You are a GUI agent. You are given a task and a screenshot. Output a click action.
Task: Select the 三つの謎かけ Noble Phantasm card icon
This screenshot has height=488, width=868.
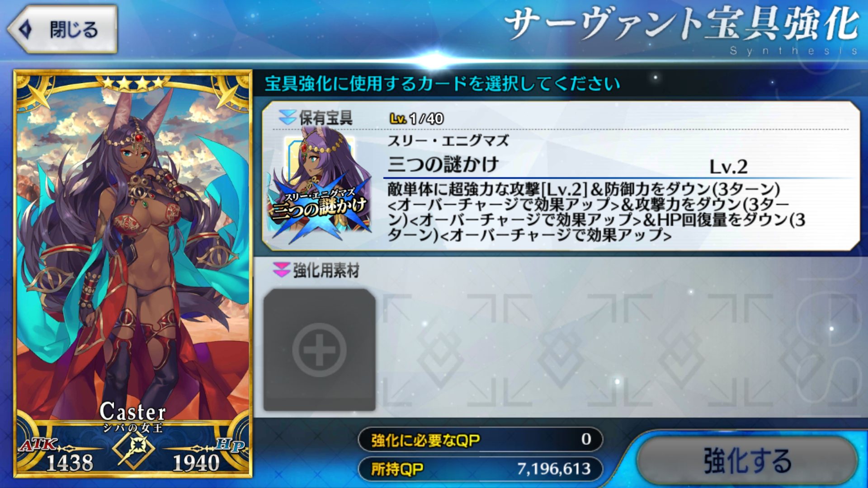tap(321, 185)
